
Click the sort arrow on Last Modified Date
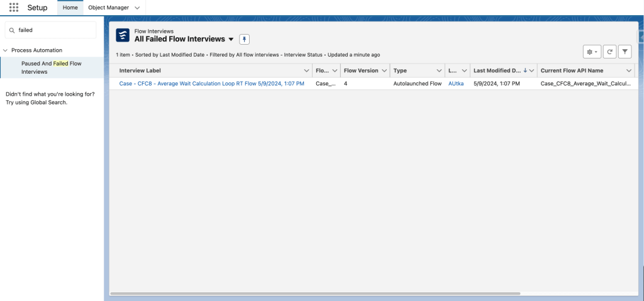[x=525, y=71]
